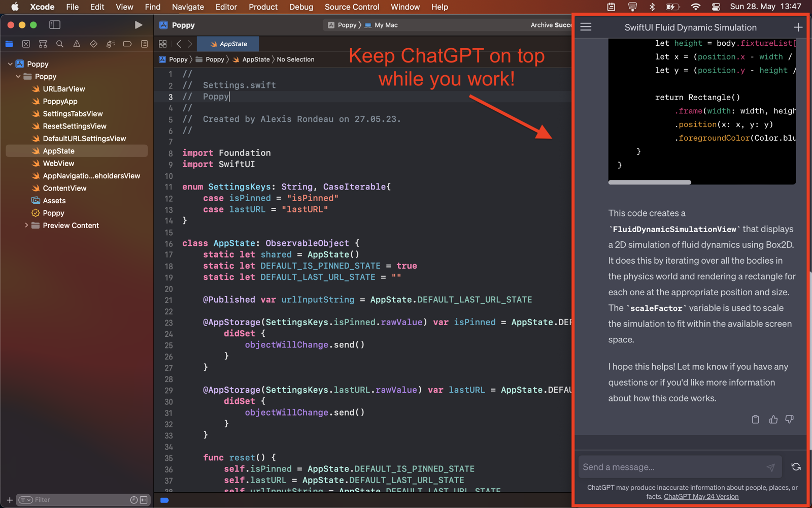Viewport: 812px width, 508px height.
Task: Expand the Preview Content folder
Action: (x=26, y=225)
